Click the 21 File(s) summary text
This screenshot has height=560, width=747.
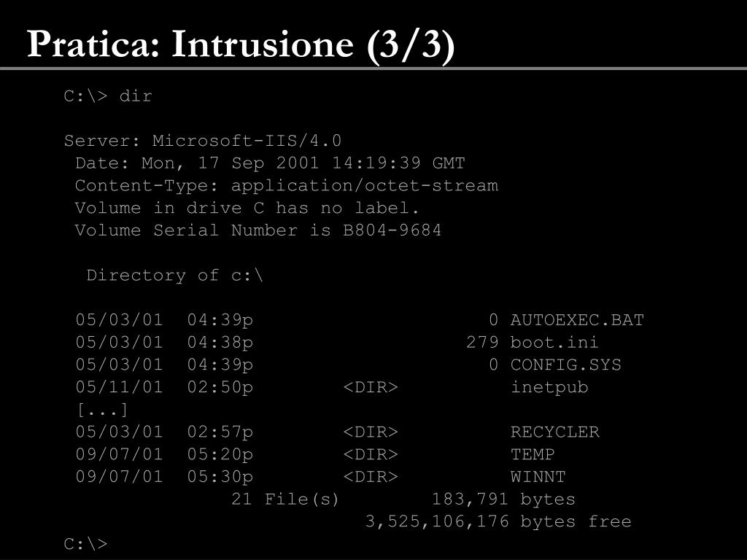[285, 499]
